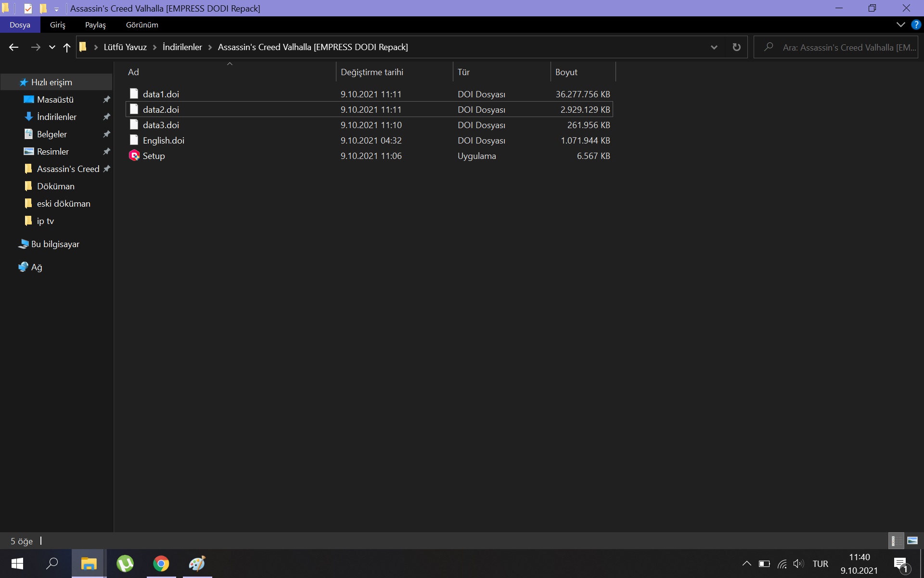The image size is (924, 578).
Task: Click Uygulama type of Setup
Action: click(x=477, y=156)
